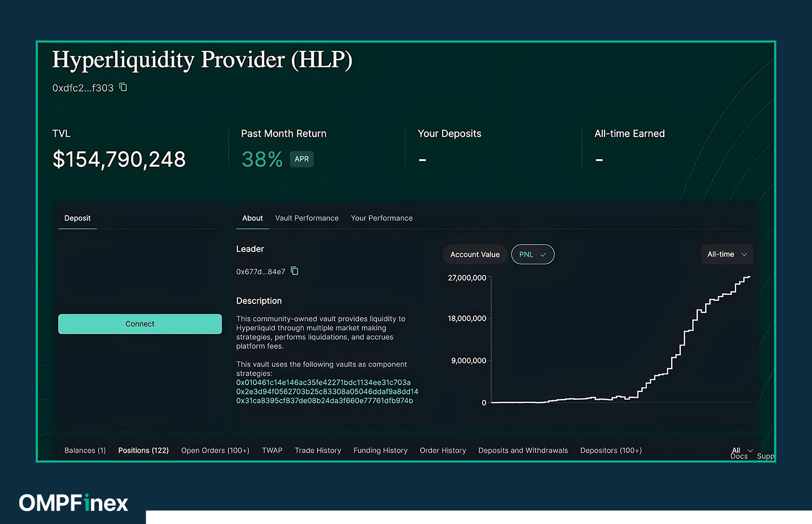Click the TVL value $154,790,248

[119, 159]
